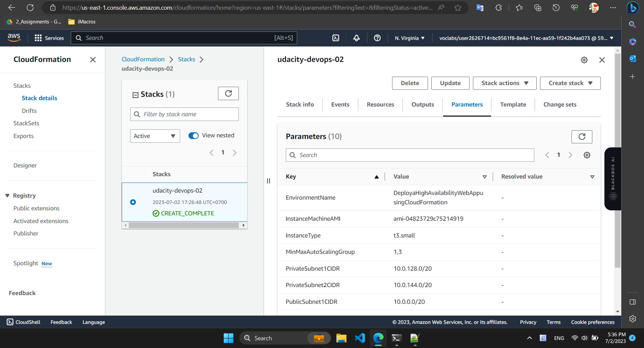The image size is (644, 348).
Task: Click the Update button
Action: click(x=450, y=83)
